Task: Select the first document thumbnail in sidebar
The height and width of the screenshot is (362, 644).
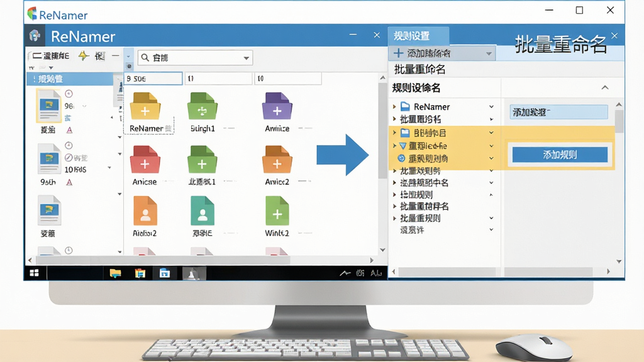Action: [x=49, y=106]
